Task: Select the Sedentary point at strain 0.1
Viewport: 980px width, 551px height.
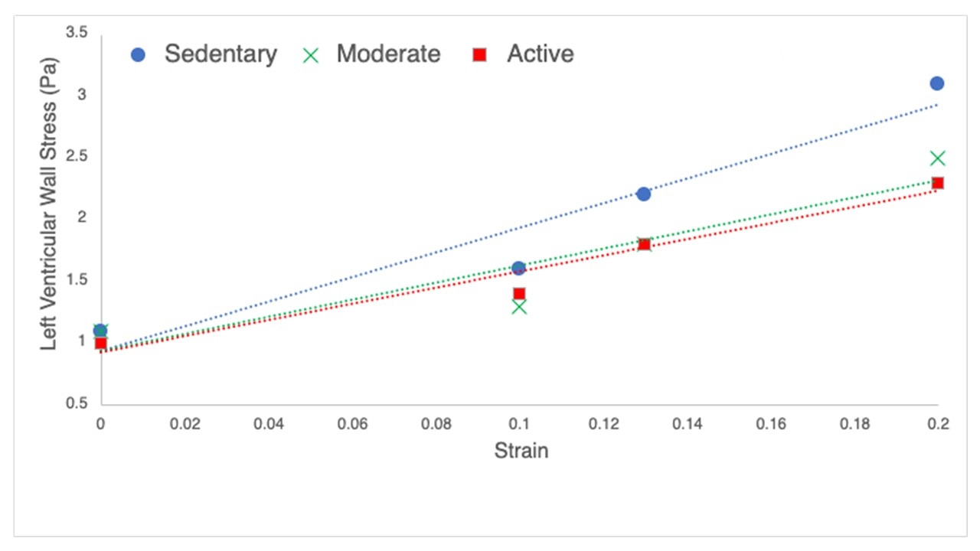Action: (x=518, y=269)
